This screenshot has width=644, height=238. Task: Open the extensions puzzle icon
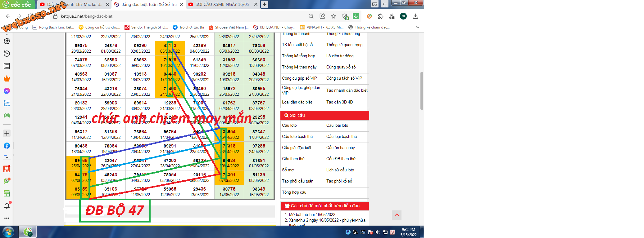click(x=380, y=16)
